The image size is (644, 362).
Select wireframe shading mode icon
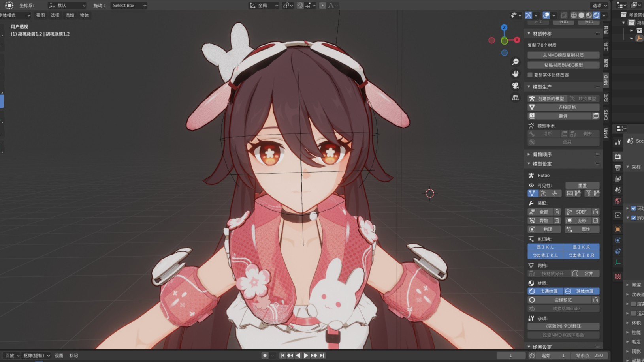point(574,15)
